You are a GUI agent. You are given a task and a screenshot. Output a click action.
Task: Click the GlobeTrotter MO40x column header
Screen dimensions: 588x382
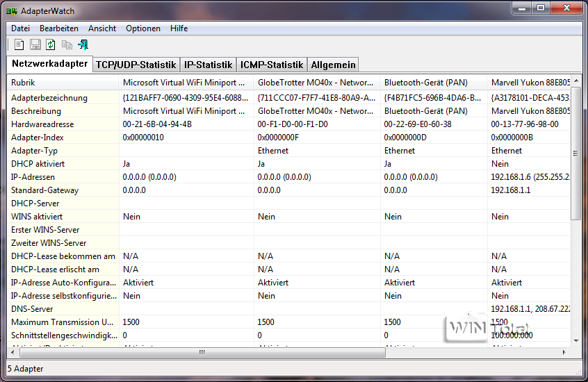(x=317, y=83)
